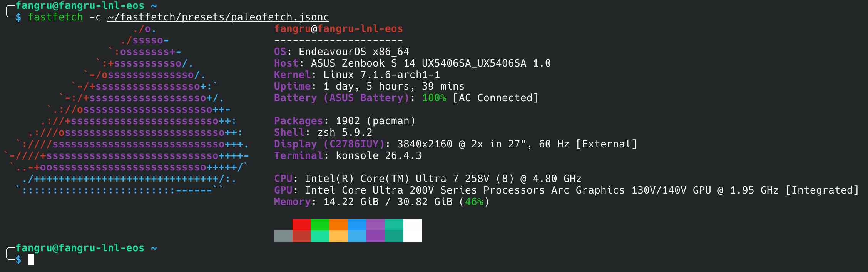This screenshot has height=272, width=868.
Task: Click the terminal cursor block
Action: pos(31,260)
